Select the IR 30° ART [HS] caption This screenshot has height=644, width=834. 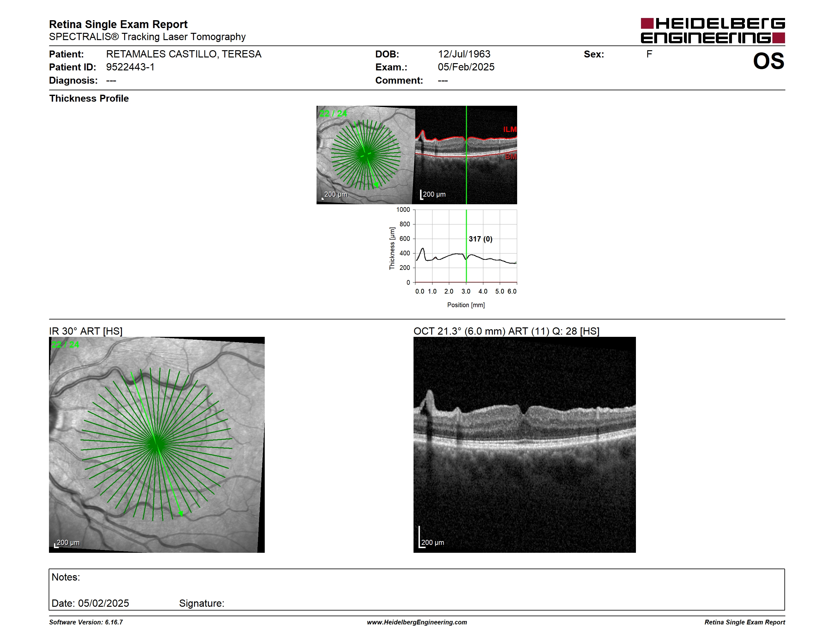86,331
